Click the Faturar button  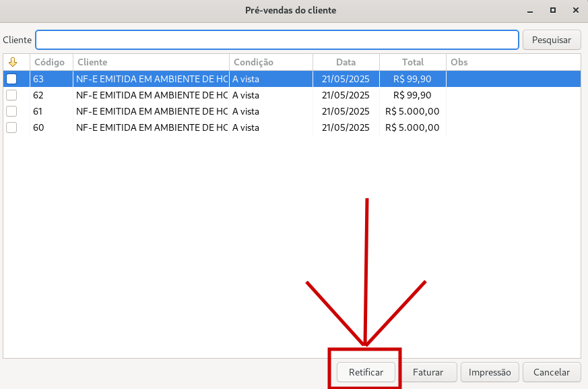click(428, 372)
